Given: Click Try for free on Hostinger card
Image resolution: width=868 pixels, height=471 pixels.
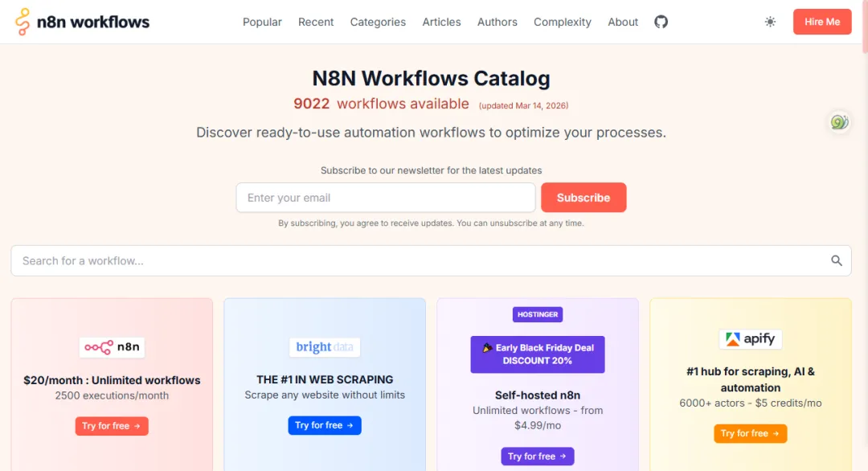Looking at the screenshot, I should [538, 457].
